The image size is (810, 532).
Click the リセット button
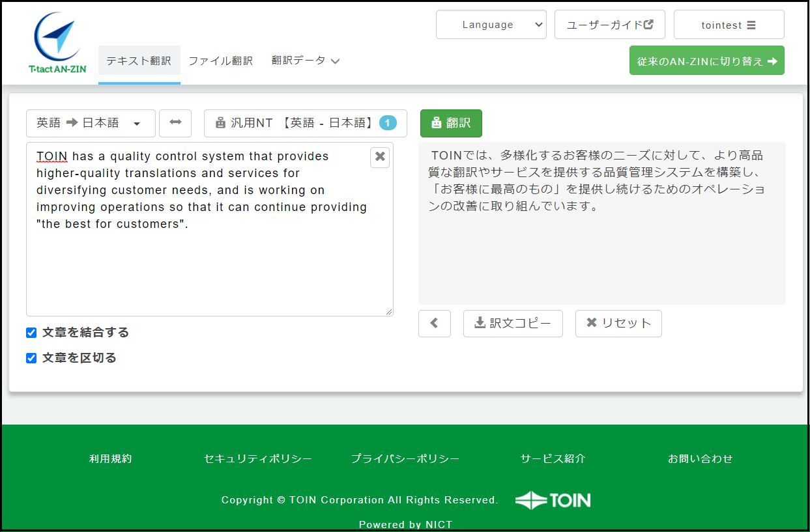click(x=618, y=323)
